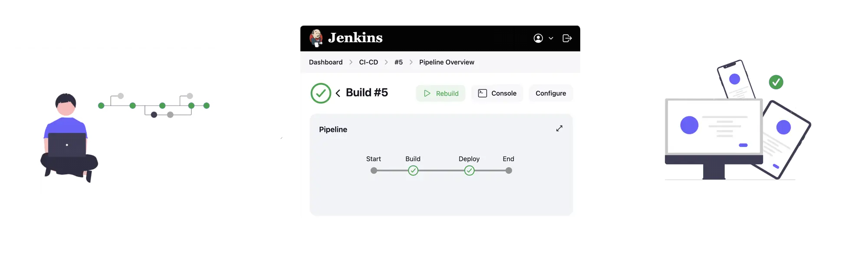
Task: Expand the user menu chevron
Action: click(x=551, y=38)
